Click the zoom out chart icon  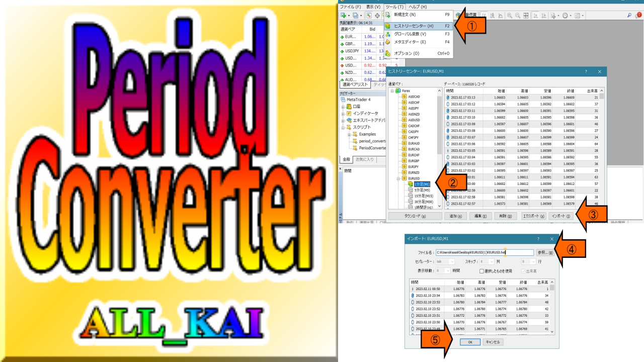(517, 16)
